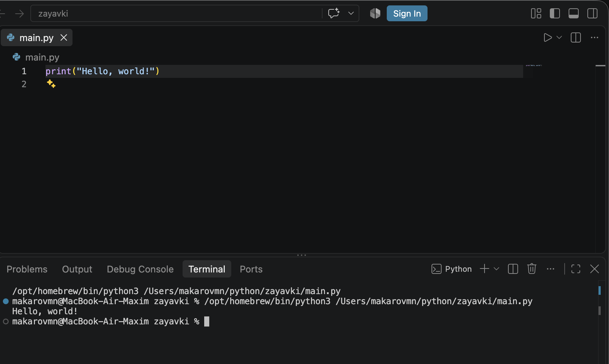The height and width of the screenshot is (364, 609).
Task: Open the Debug Console tab
Action: pyautogui.click(x=140, y=269)
